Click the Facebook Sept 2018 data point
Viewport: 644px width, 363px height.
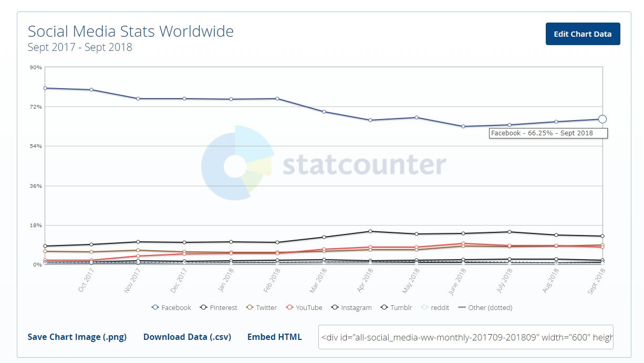click(602, 119)
